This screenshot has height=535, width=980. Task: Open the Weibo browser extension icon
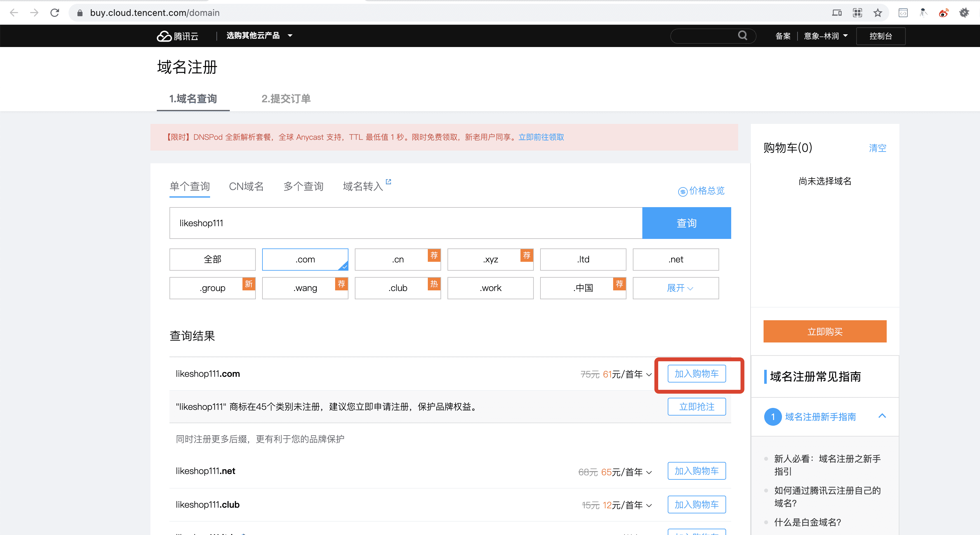[x=944, y=13]
